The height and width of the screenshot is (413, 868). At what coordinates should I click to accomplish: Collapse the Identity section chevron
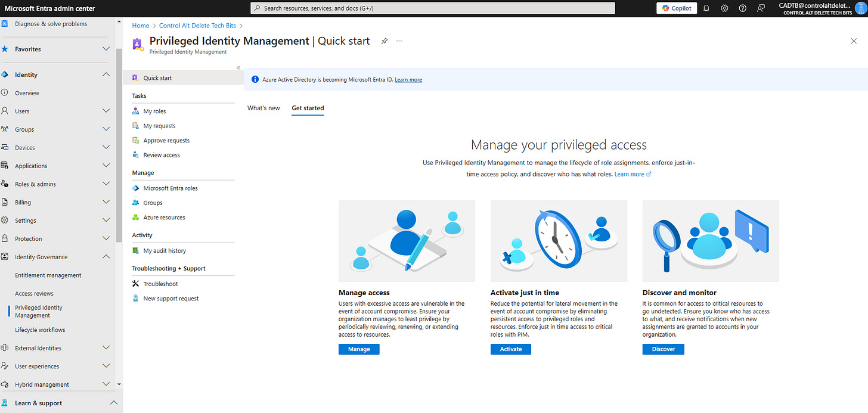pyautogui.click(x=106, y=74)
